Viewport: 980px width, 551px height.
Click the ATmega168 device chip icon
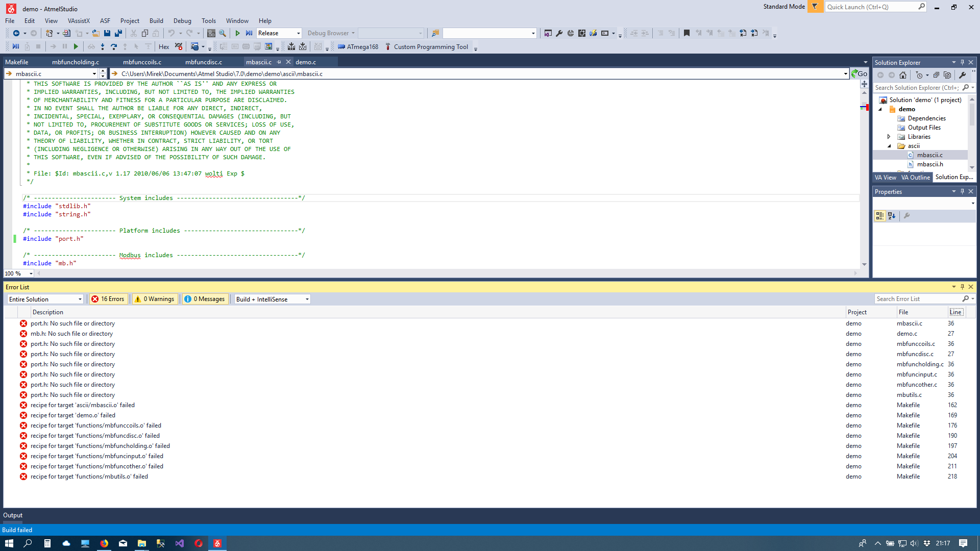341,47
